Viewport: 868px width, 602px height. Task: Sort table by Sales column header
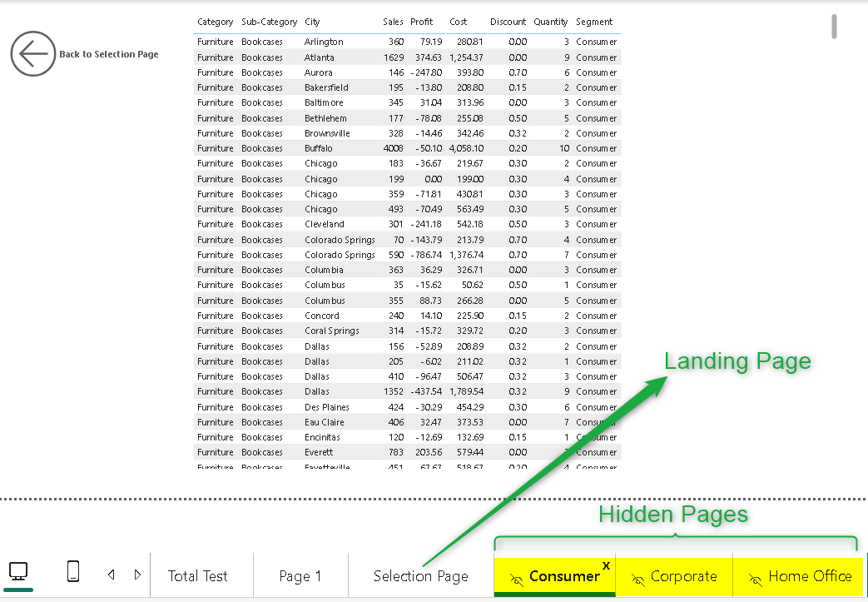(393, 22)
